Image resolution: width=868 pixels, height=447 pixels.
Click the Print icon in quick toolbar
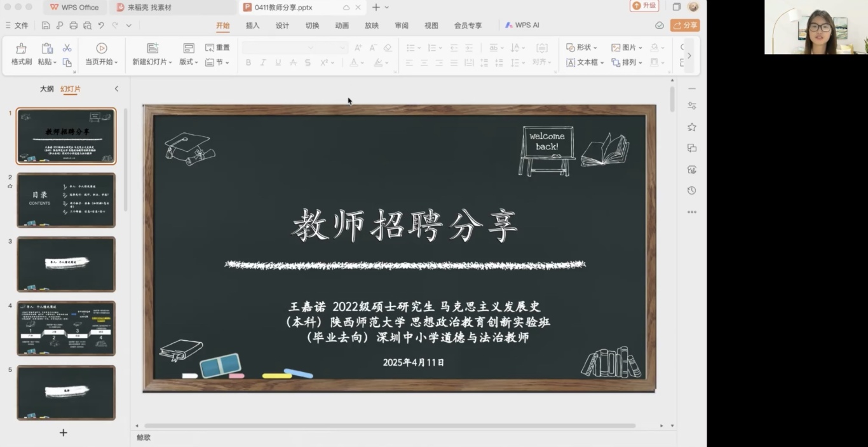click(74, 25)
